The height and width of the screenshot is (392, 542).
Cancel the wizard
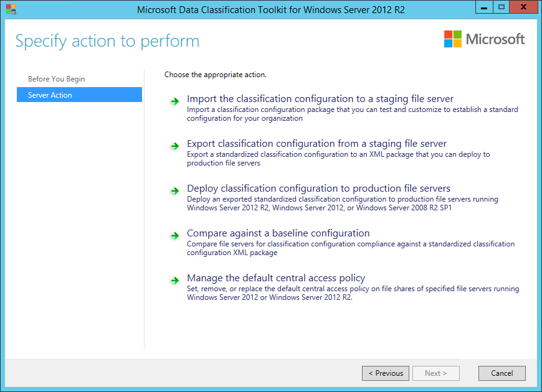(502, 373)
